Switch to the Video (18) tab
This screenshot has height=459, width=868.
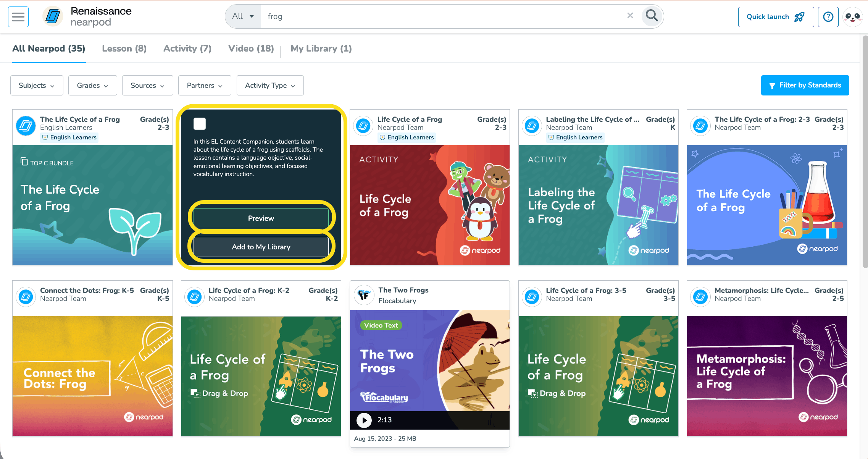(251, 48)
